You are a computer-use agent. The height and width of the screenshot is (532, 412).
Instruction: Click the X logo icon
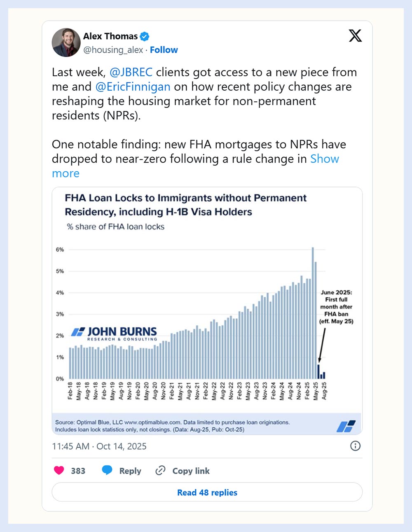pos(355,36)
